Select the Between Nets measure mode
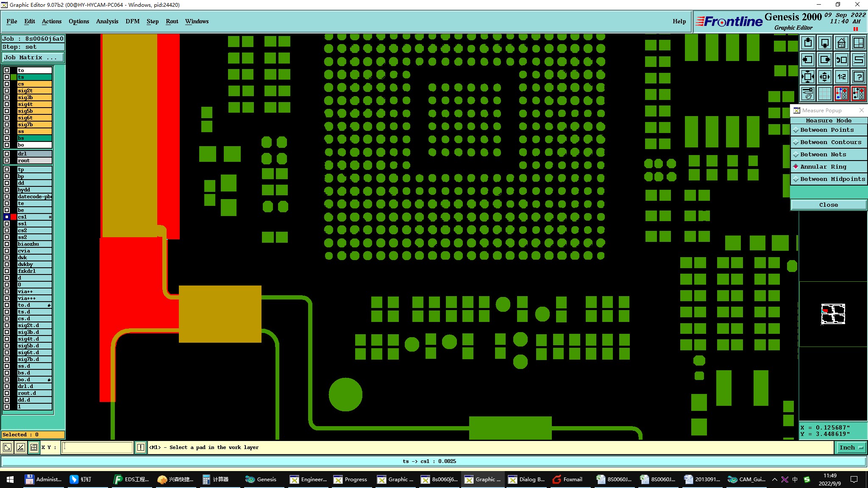Screen dimensions: 868x488 [x=823, y=155]
